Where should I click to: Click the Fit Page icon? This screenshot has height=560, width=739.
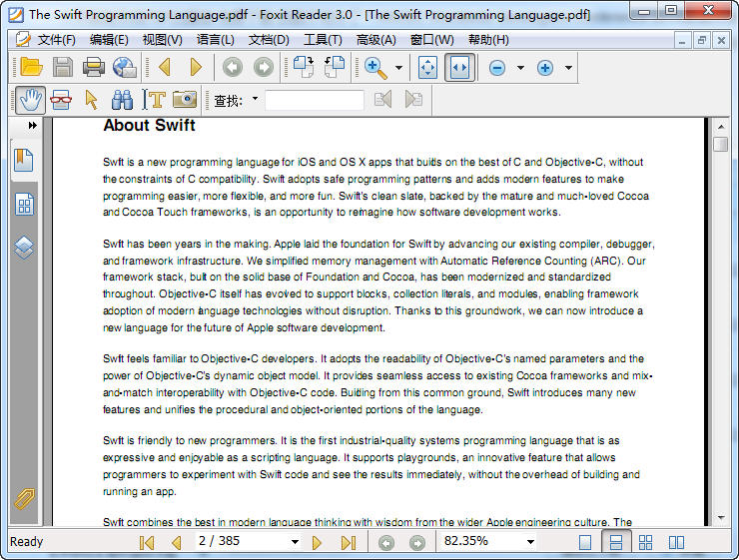point(428,68)
